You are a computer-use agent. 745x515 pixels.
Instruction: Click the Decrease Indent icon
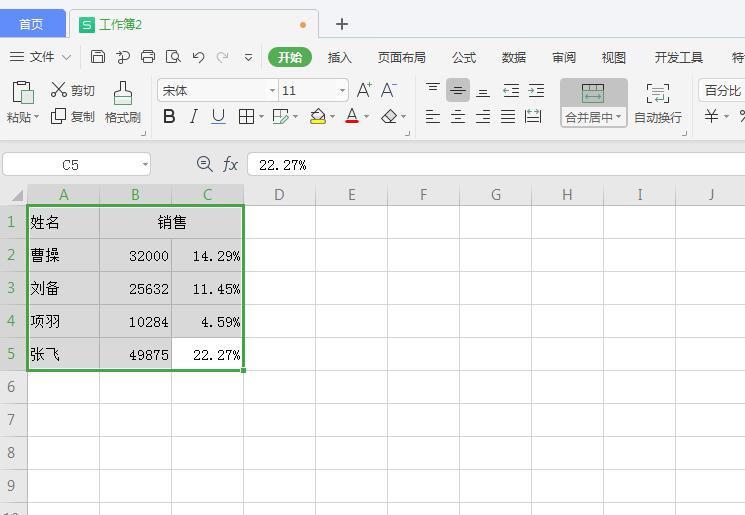[511, 90]
